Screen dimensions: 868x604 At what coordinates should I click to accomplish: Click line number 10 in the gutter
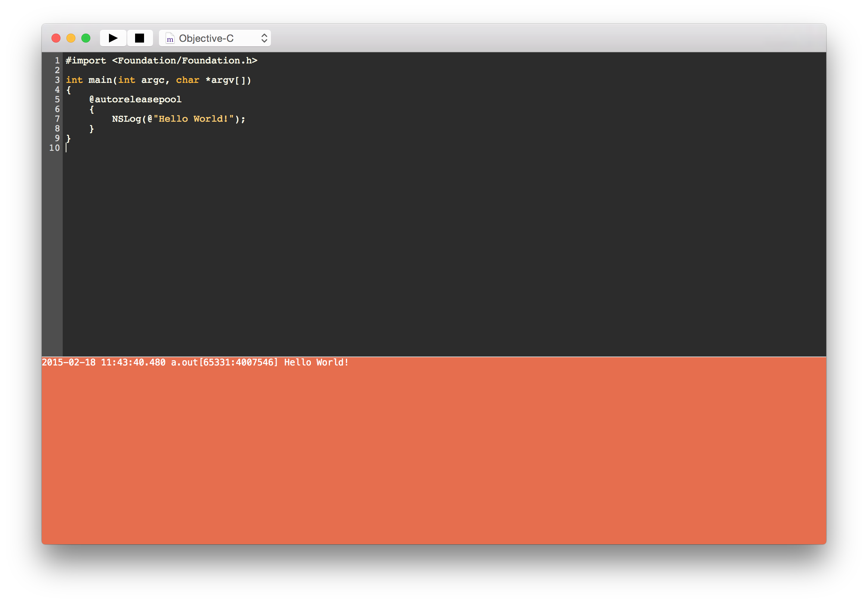click(x=54, y=148)
